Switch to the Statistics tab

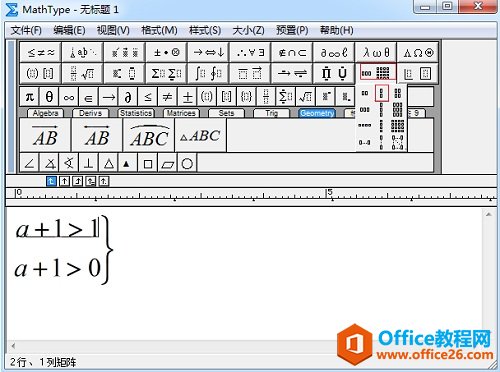(136, 113)
